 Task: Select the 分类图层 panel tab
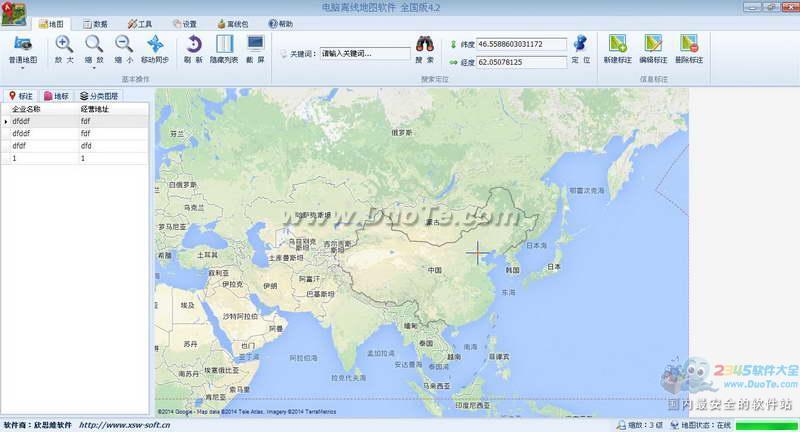click(99, 96)
